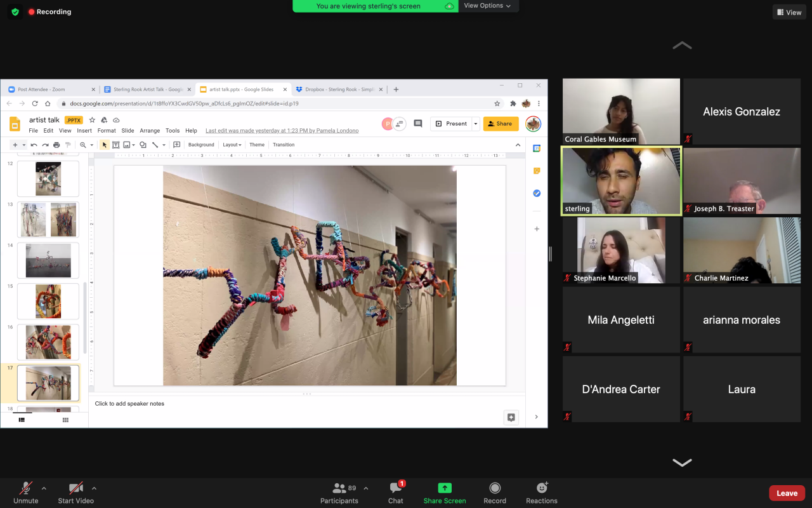This screenshot has height=508, width=812.
Task: Unmute the microphone in Zoom
Action: pyautogui.click(x=26, y=493)
